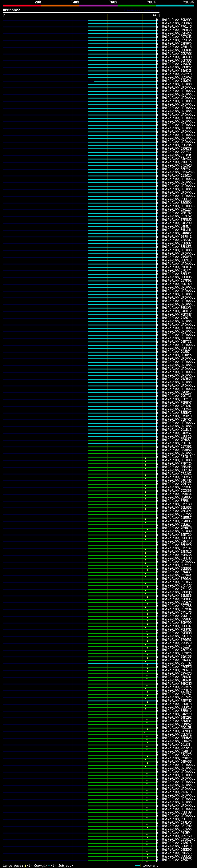Click hit label UniRef100_Q4RTC1
The height and width of the screenshot is (868, 197).
point(176,342)
